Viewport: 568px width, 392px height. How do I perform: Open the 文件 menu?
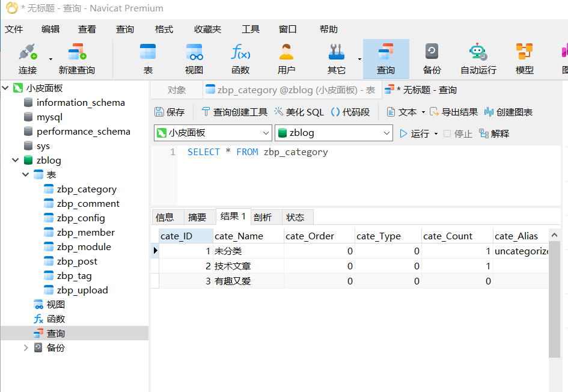14,29
